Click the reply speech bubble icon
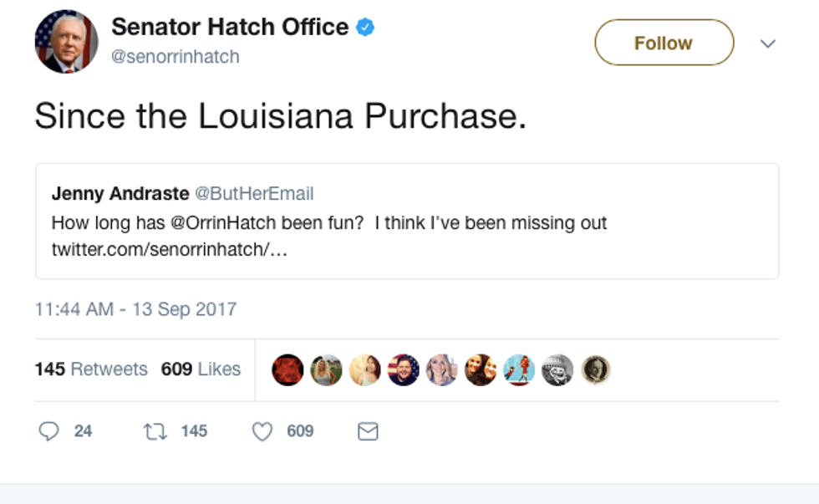Screen dimensions: 819x504 point(49,431)
